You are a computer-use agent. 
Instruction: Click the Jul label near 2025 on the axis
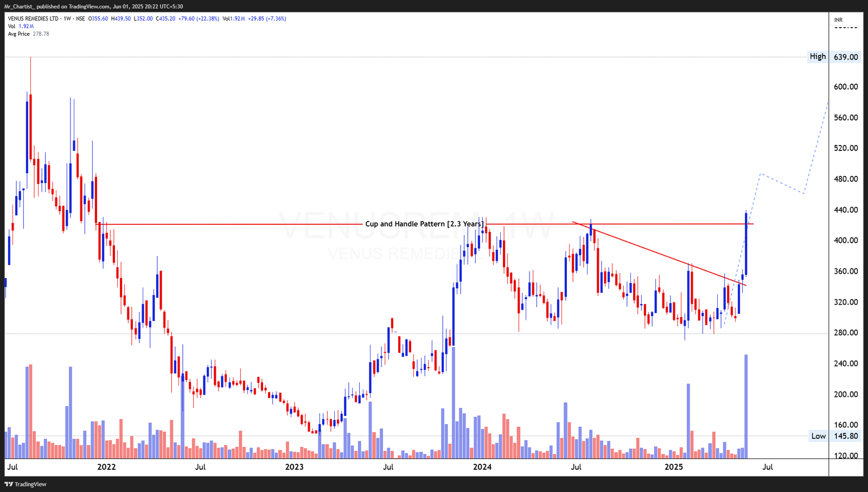(x=769, y=466)
